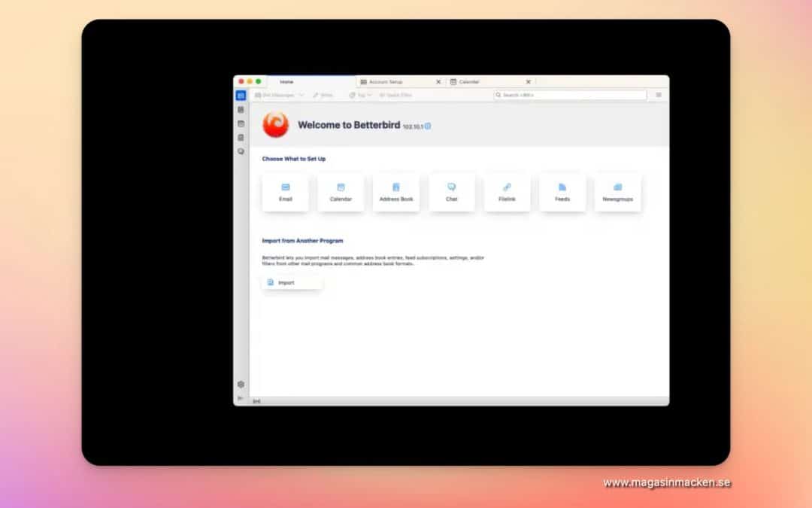This screenshot has height=508, width=812.
Task: Collapse the spaces toolbar with the bottom arrow
Action: [241, 398]
